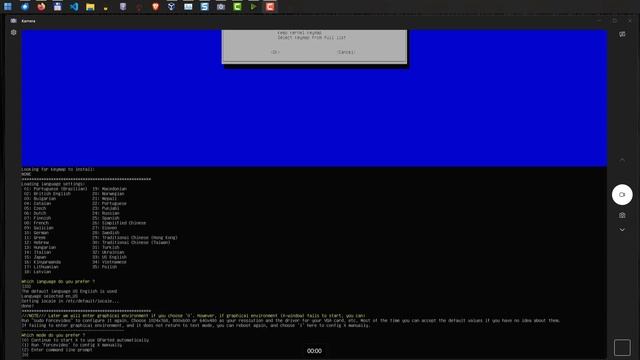Click 'Which language do you prefer ?' line
This screenshot has height=360, width=640.
[58, 282]
